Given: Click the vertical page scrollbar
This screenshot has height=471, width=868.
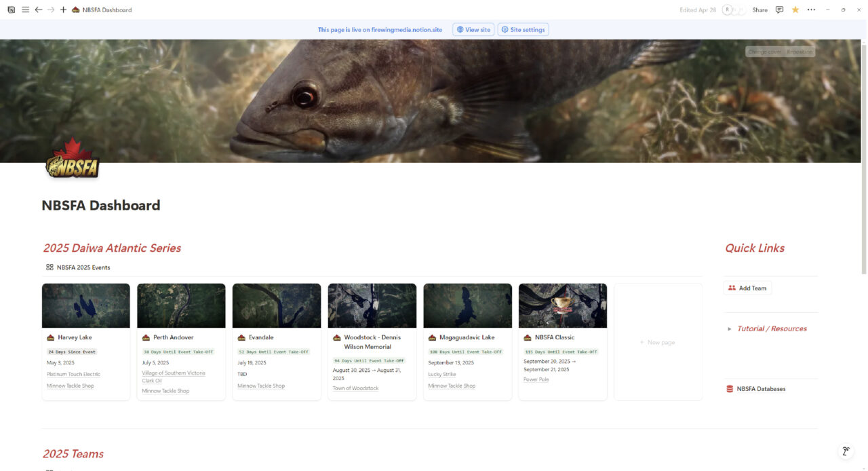Looking at the screenshot, I should tap(863, 156).
